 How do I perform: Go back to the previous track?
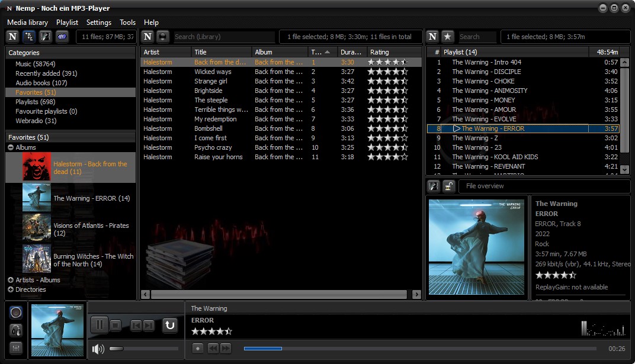coord(136,325)
